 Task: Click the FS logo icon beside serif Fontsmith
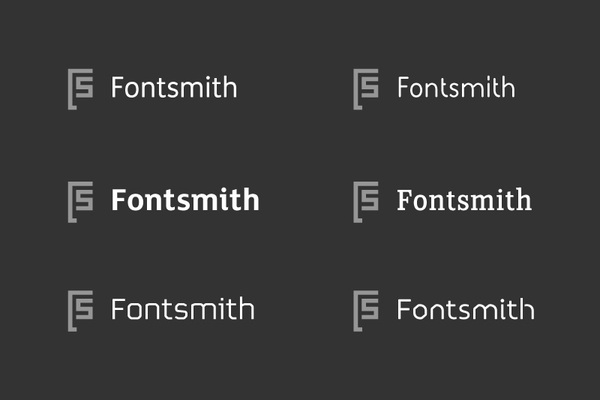tap(365, 201)
